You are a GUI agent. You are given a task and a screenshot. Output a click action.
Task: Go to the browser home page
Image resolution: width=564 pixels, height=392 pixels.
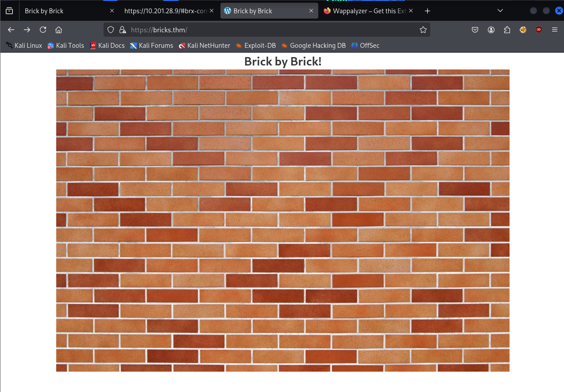58,30
